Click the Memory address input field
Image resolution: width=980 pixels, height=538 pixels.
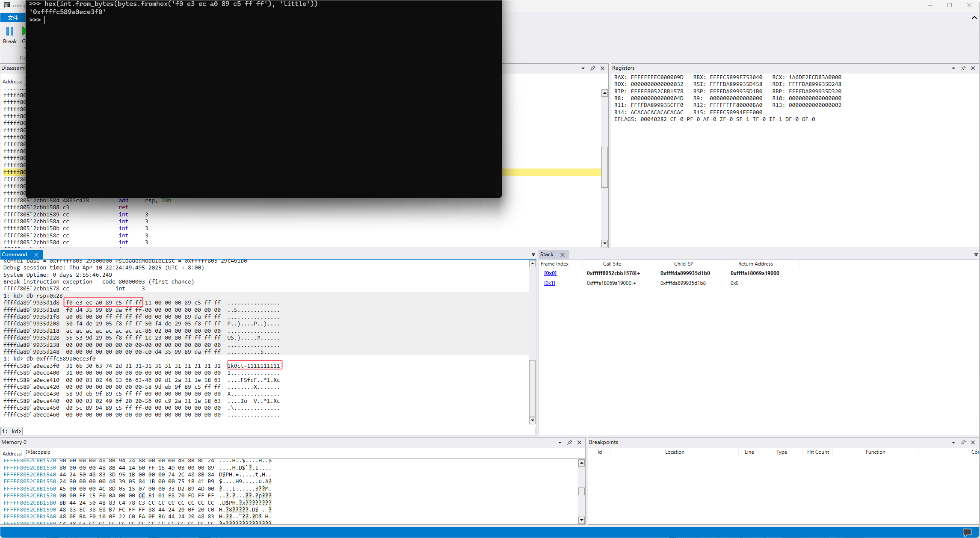pyautogui.click(x=299, y=452)
